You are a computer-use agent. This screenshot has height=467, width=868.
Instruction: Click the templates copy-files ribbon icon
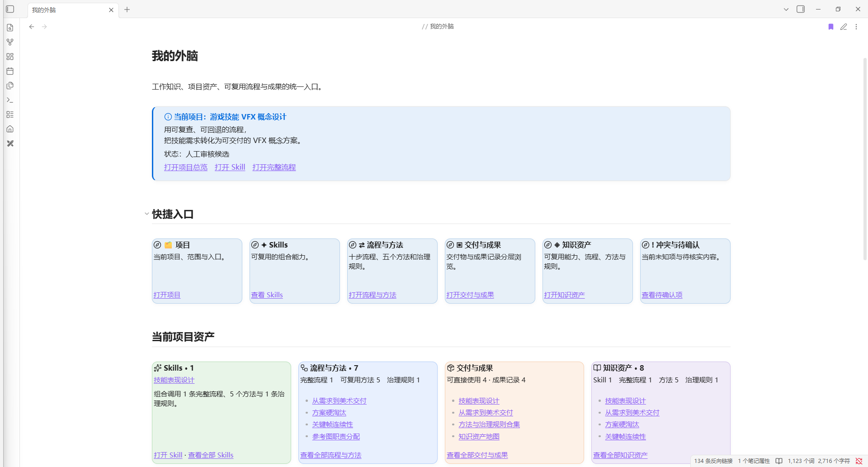point(10,86)
